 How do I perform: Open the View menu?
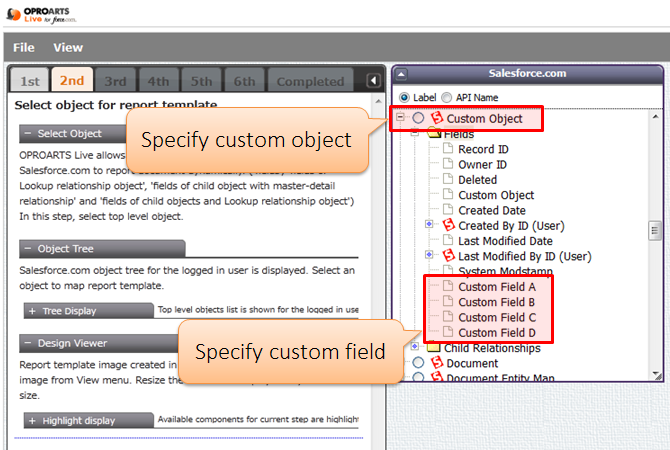[x=68, y=47]
